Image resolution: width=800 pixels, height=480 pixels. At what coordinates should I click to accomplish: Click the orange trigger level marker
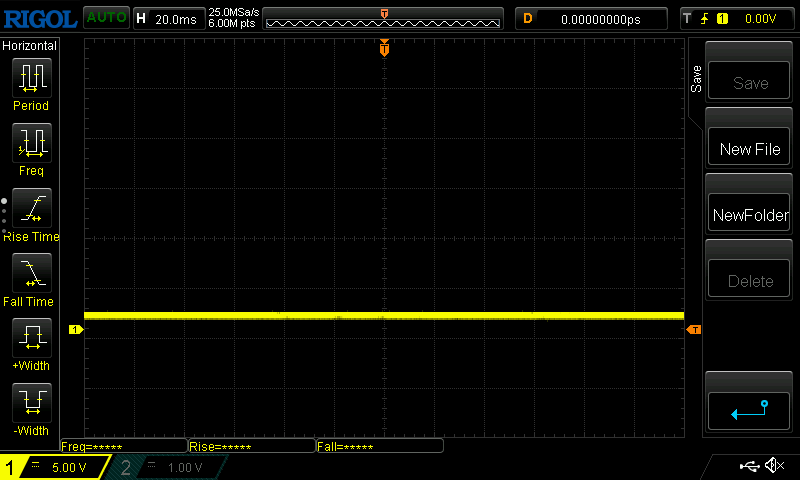(694, 330)
